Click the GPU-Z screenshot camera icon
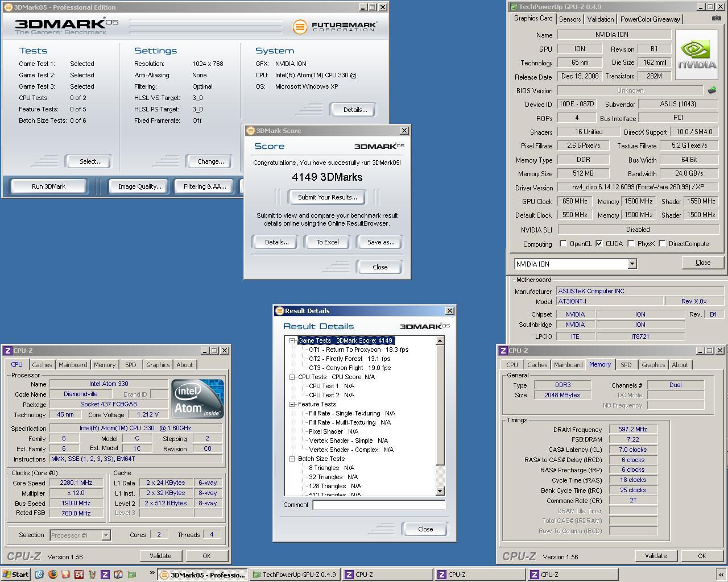This screenshot has width=728, height=582. click(716, 18)
